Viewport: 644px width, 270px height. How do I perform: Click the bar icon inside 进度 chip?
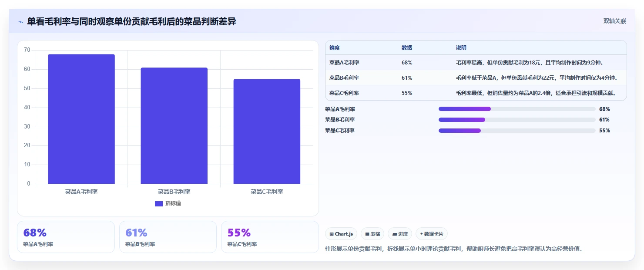394,234
